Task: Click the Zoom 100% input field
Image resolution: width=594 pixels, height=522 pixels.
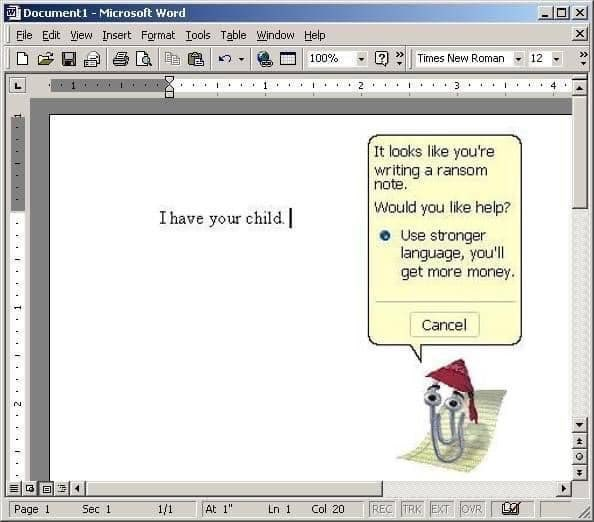Action: point(331,58)
